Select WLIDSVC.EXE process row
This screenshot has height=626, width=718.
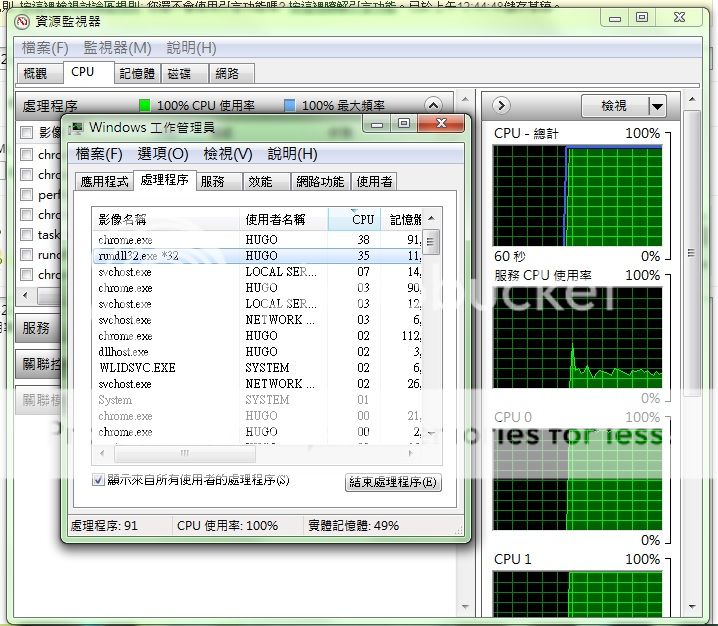tap(257, 368)
